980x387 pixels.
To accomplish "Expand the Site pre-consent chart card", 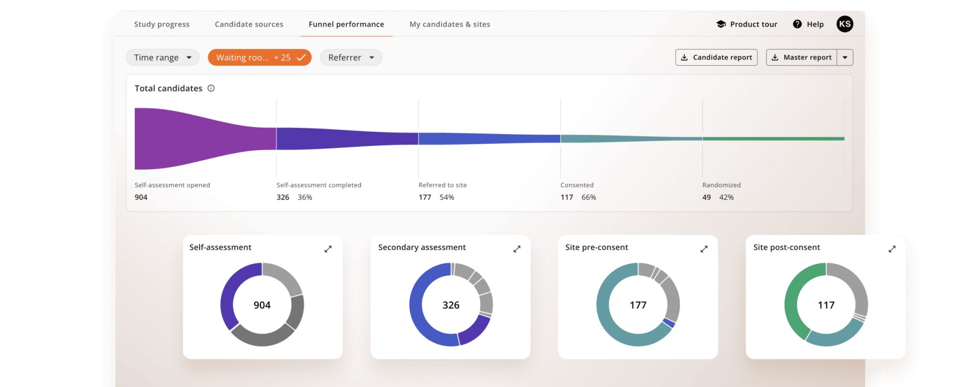I will (704, 249).
